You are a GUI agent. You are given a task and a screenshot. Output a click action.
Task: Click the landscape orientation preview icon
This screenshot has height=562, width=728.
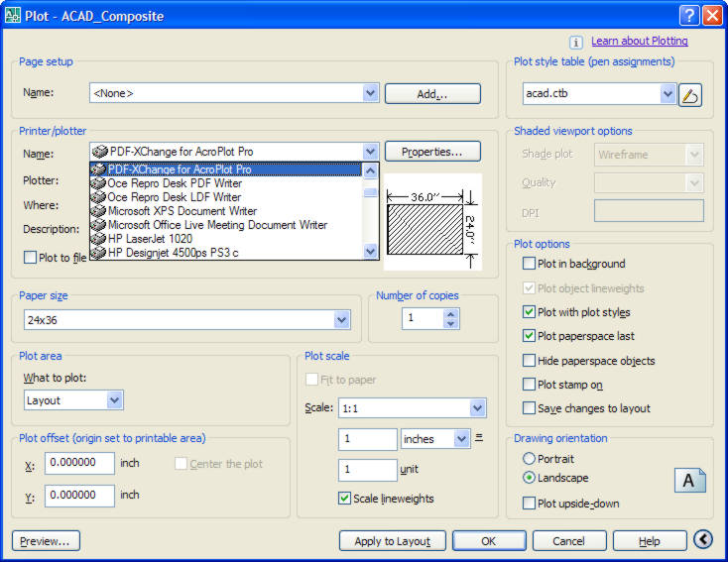pos(690,481)
